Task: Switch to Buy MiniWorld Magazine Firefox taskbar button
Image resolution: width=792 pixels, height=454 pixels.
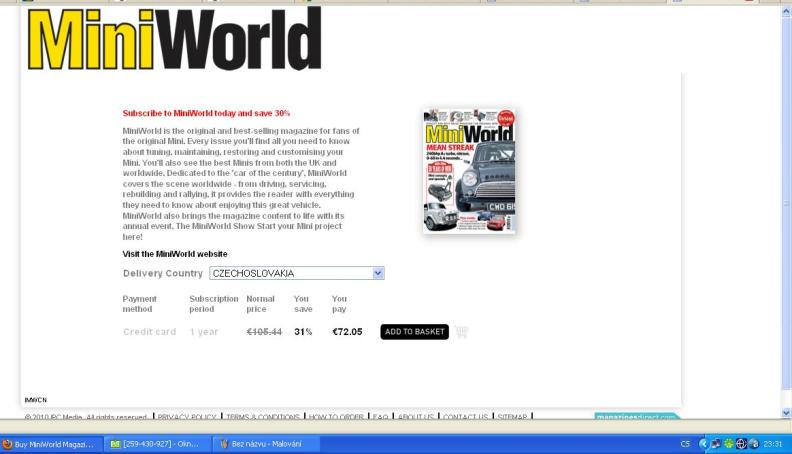Action: tap(52, 444)
